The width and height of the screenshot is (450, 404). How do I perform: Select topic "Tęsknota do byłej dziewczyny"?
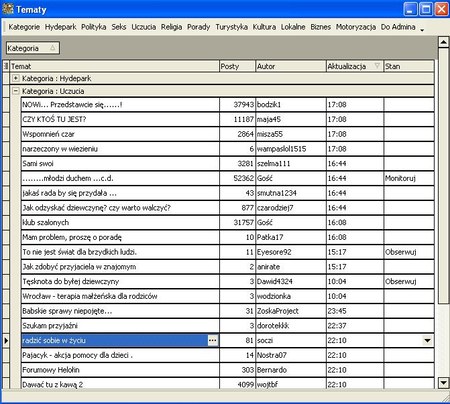120,281
